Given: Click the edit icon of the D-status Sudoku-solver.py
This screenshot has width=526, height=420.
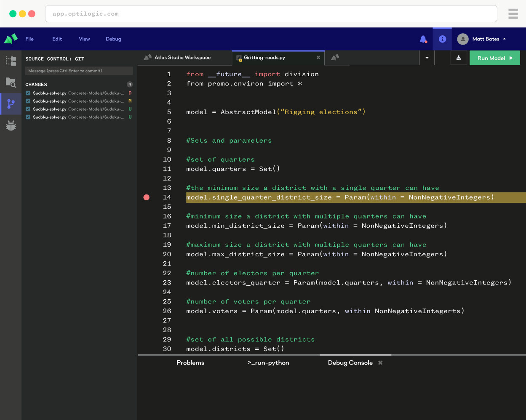Looking at the screenshot, I should 28,93.
